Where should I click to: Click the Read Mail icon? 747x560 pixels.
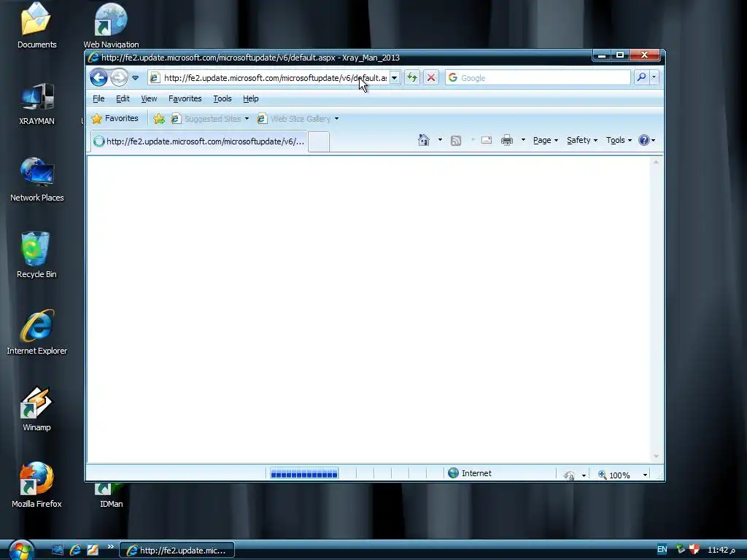(487, 140)
